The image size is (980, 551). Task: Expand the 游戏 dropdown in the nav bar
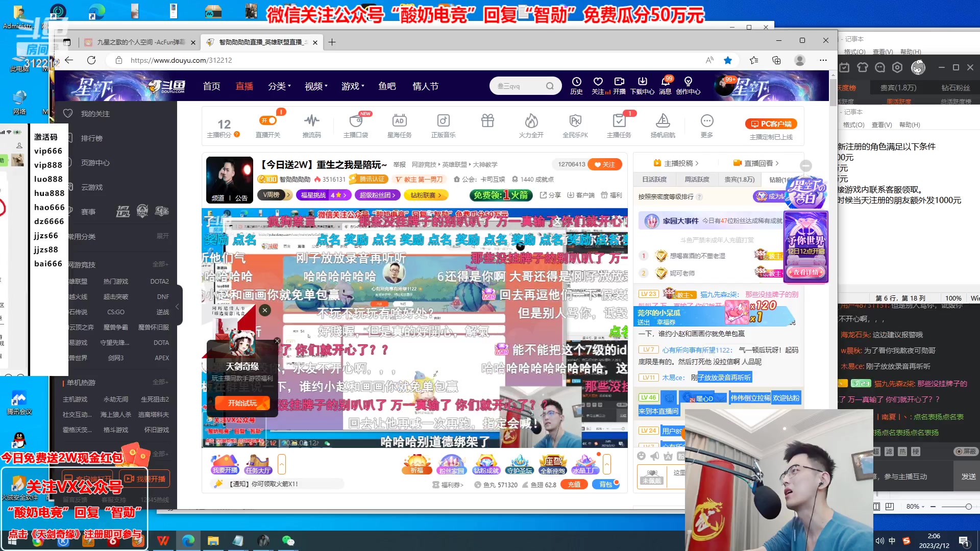point(353,86)
